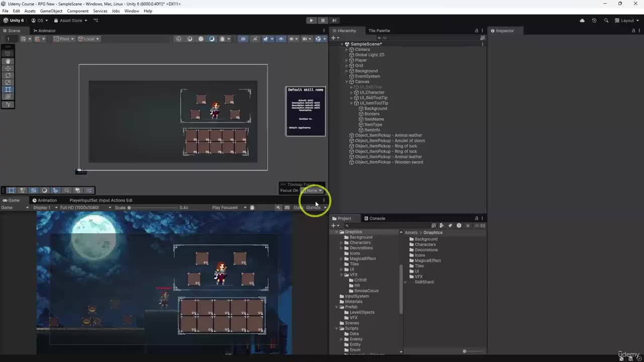
Task: Click the Project panel add plus button
Action: pyautogui.click(x=335, y=225)
